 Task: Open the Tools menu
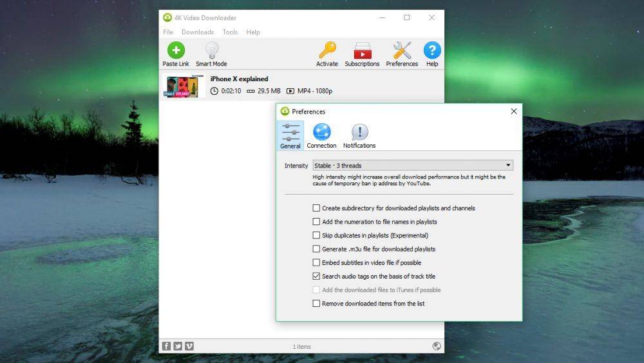click(230, 32)
